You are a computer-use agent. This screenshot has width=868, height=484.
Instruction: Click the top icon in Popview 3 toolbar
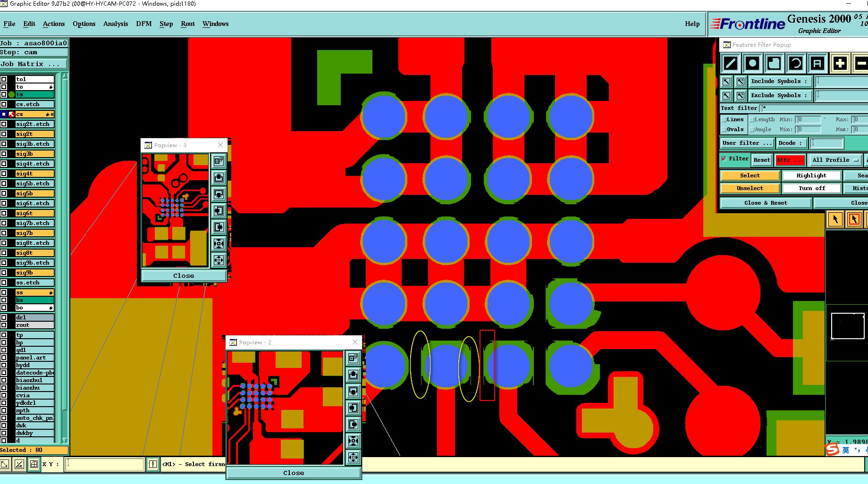coord(219,161)
